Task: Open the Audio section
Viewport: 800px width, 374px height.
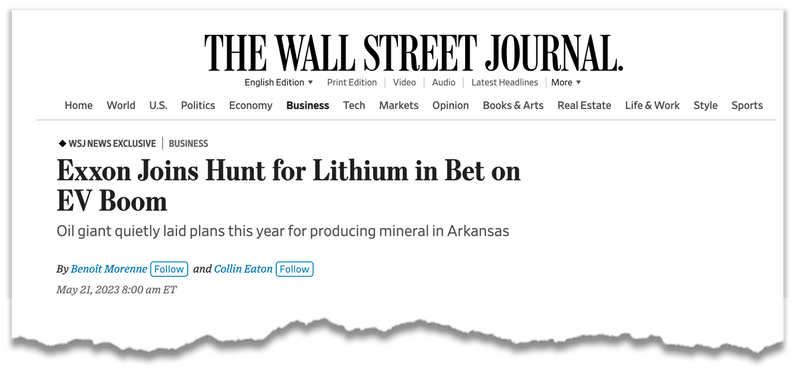Action: [x=443, y=82]
